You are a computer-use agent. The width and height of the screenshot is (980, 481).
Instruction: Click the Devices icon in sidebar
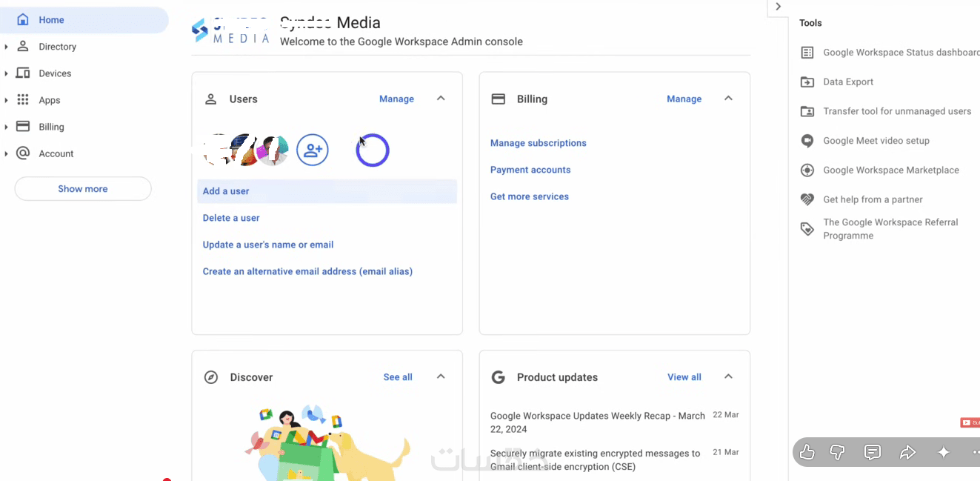23,73
